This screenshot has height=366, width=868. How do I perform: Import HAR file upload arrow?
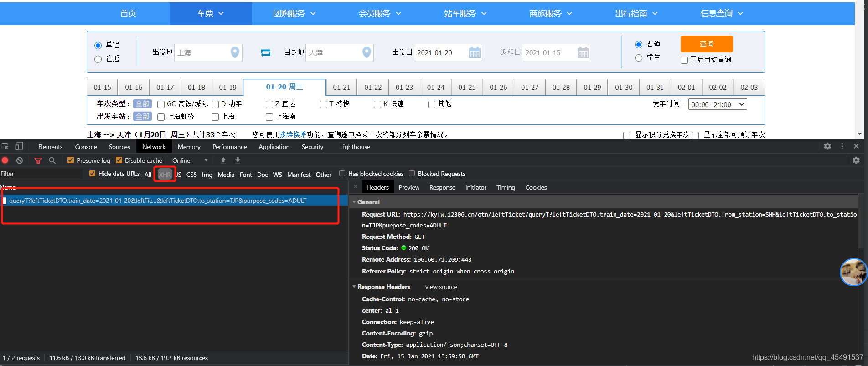223,160
